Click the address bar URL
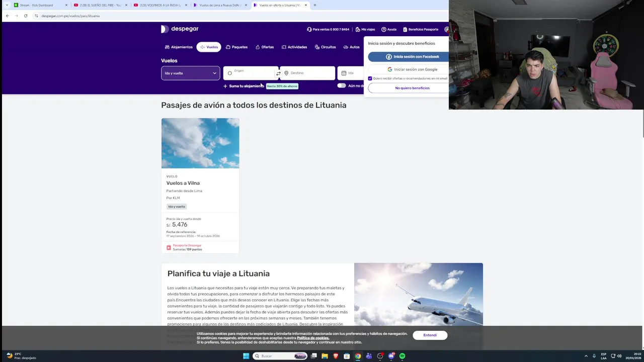644x362 pixels. click(70, 16)
